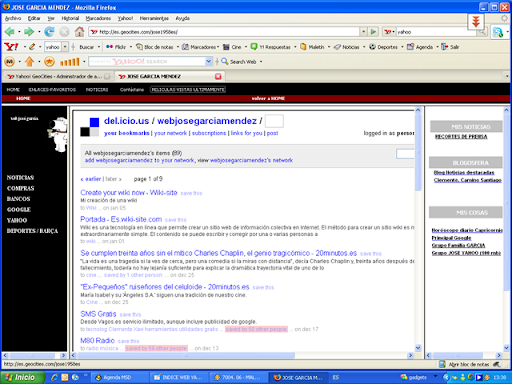512x384 pixels.
Task: Open the Herramientas menu
Action: 154,18
